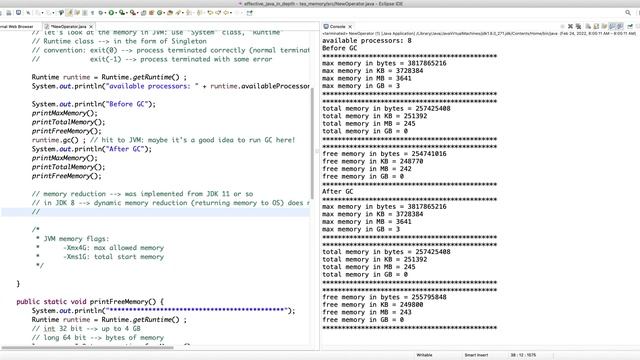
Task: Close the Console view tab
Action: pos(350,27)
